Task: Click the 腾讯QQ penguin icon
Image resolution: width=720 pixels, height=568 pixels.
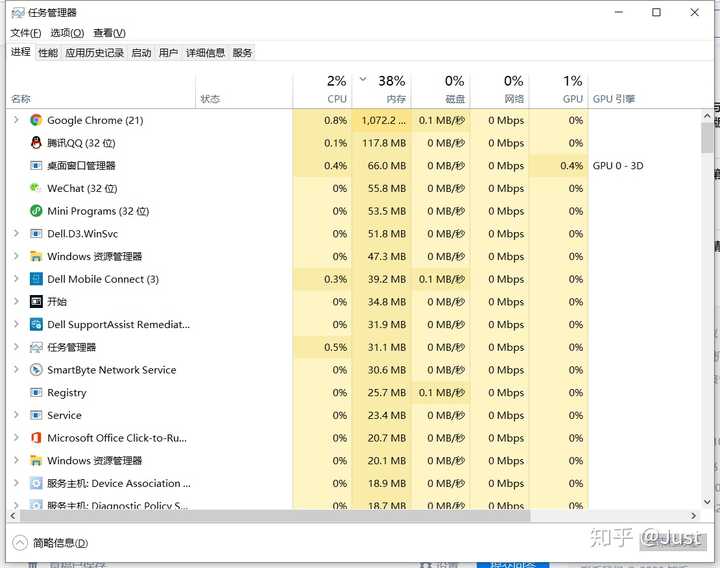Action: coord(36,143)
